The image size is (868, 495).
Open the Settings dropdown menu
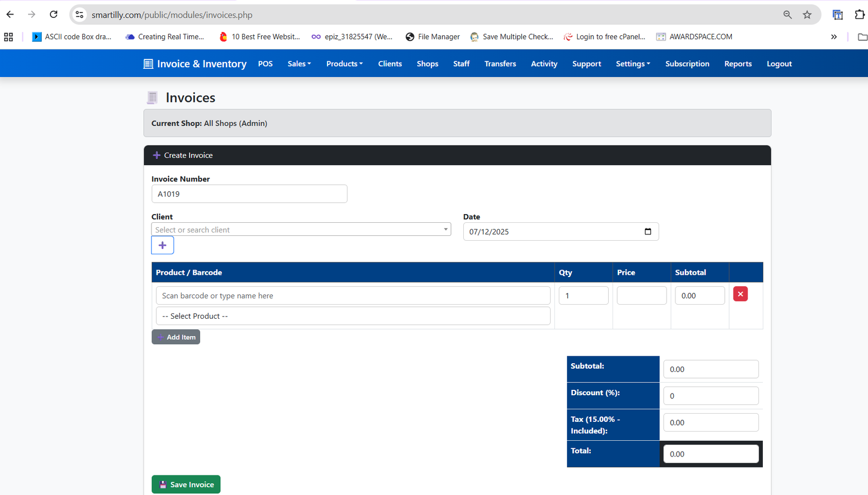pyautogui.click(x=632, y=63)
